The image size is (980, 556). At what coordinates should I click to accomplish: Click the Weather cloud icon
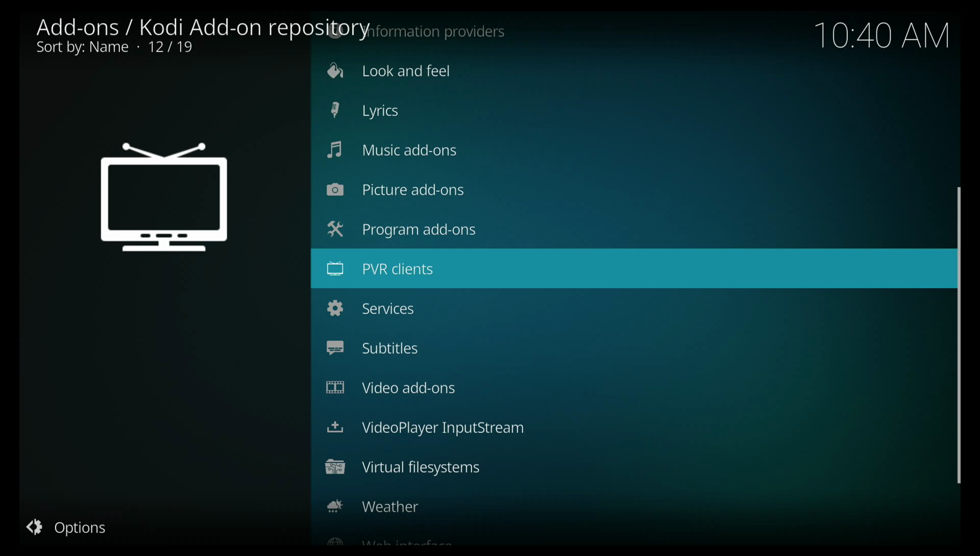tap(335, 507)
